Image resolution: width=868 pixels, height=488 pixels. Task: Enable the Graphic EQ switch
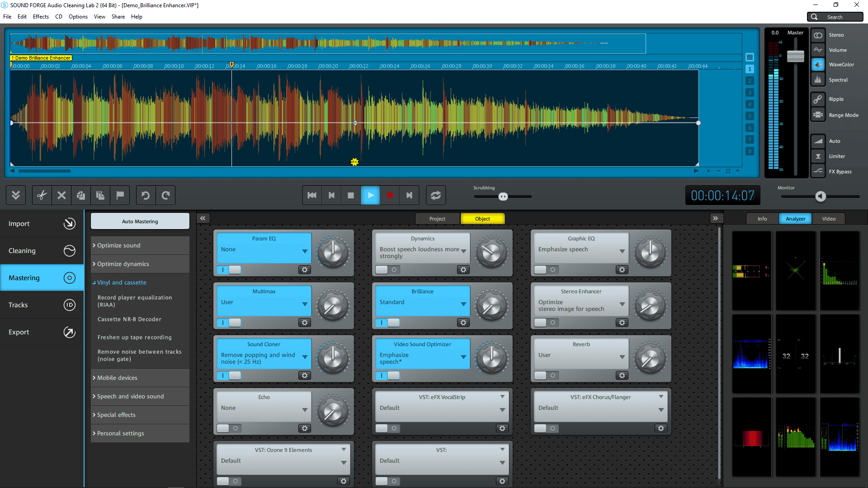(x=547, y=270)
